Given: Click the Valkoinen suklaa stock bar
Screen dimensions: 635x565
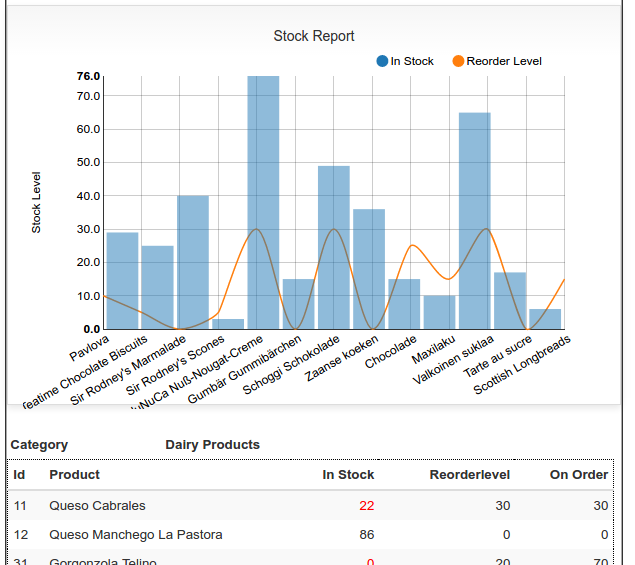Looking at the screenshot, I should click(x=474, y=221).
